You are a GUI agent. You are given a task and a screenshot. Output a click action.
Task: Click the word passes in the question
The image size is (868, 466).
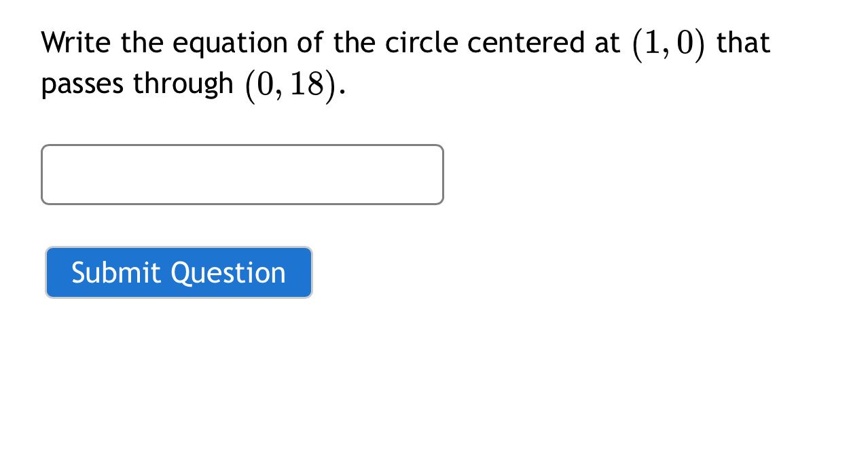click(x=82, y=84)
